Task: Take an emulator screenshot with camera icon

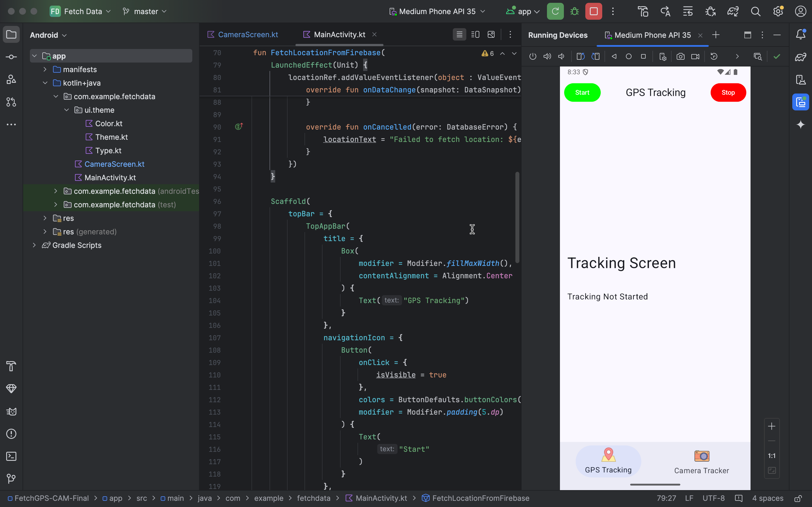Action: click(x=680, y=56)
